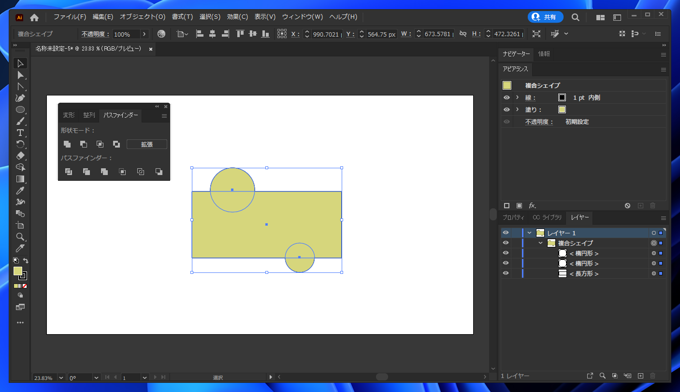Expand the stroke 線 attribute row

(517, 98)
